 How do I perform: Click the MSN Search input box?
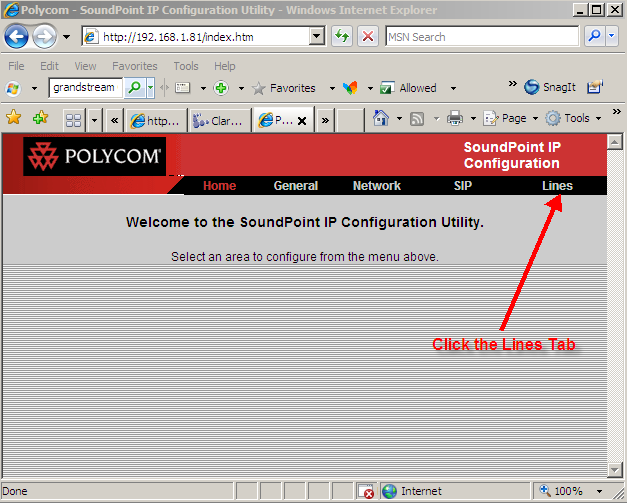482,37
